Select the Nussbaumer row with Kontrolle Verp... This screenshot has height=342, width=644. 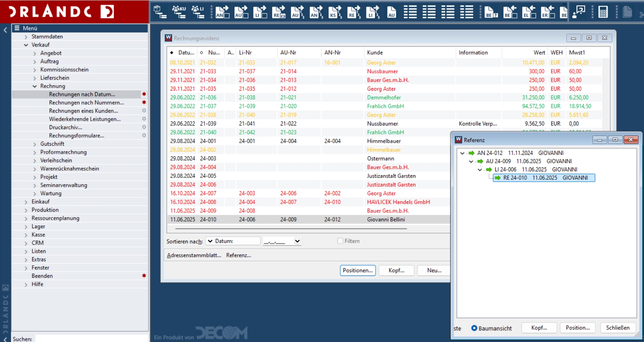click(384, 124)
